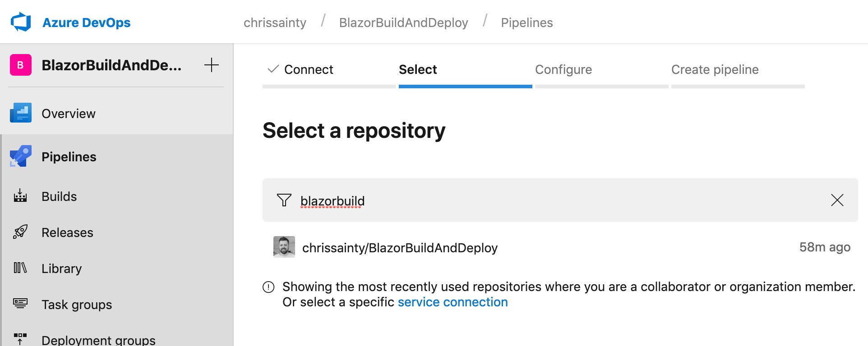Follow the service connection link
Image resolution: width=868 pixels, height=346 pixels.
coord(452,302)
